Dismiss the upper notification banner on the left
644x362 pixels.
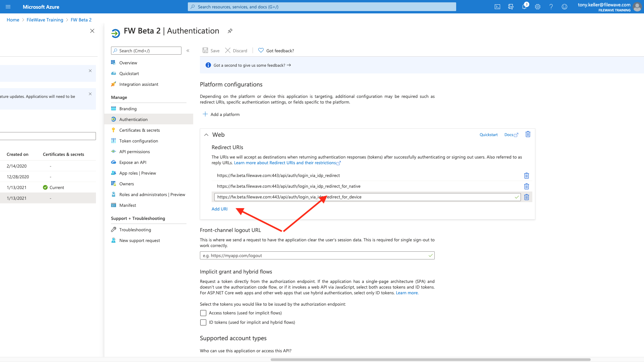pyautogui.click(x=90, y=71)
